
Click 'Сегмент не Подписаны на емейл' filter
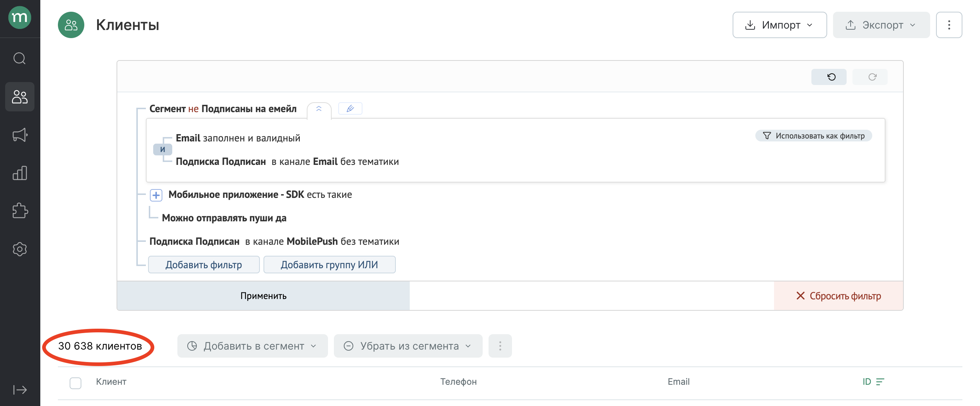click(x=223, y=108)
